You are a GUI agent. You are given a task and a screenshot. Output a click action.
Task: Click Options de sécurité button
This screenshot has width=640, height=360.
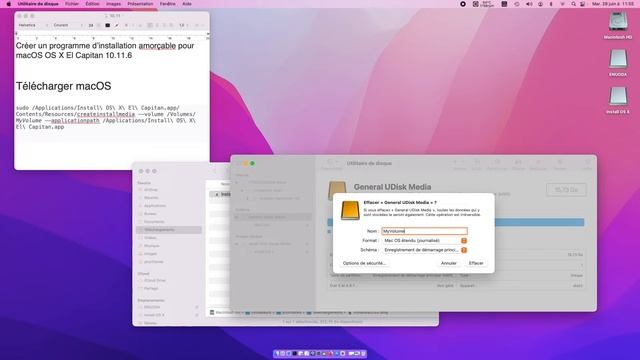point(364,263)
